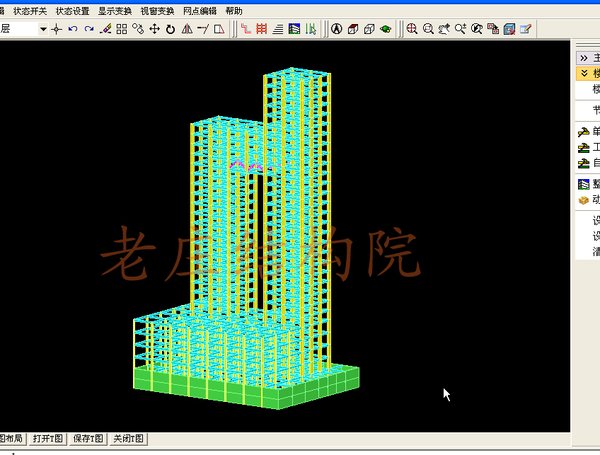Click the 保存T图 button

pyautogui.click(x=88, y=439)
